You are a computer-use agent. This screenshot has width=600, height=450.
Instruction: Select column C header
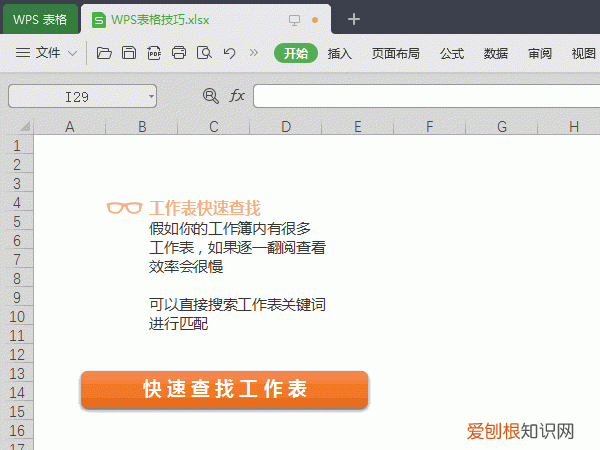pos(214,127)
